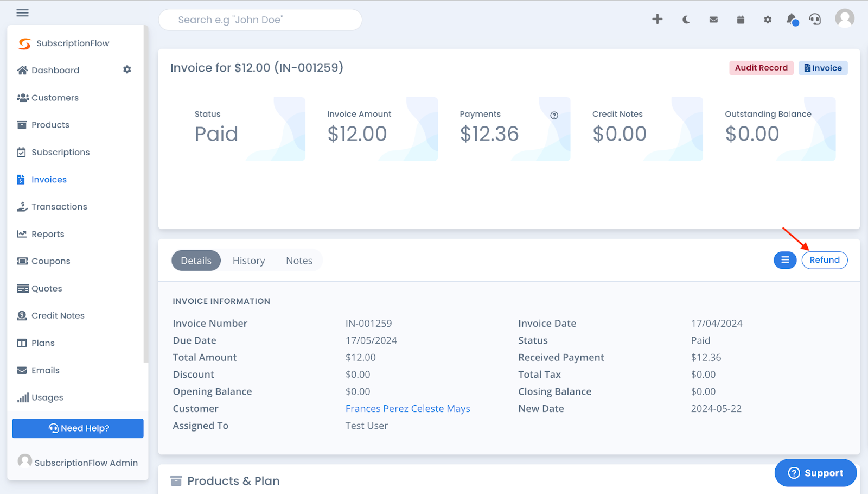The width and height of the screenshot is (868, 494).
Task: Select the Credit Notes sidebar icon
Action: tap(22, 315)
